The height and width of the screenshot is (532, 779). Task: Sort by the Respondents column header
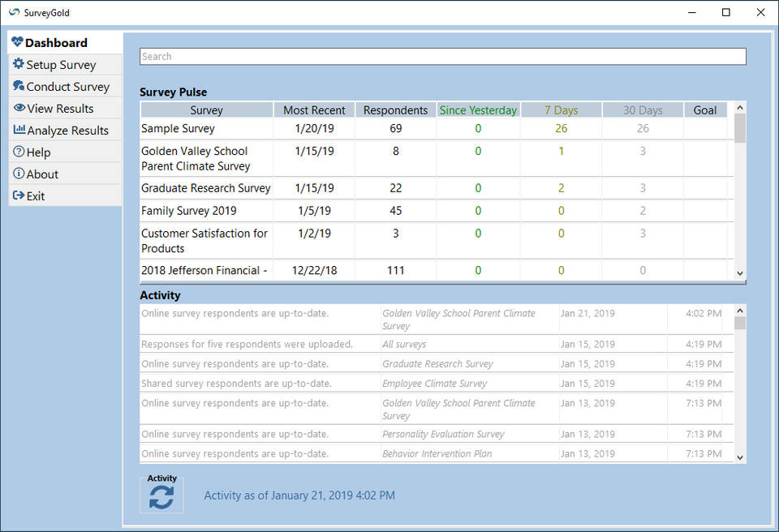(395, 110)
